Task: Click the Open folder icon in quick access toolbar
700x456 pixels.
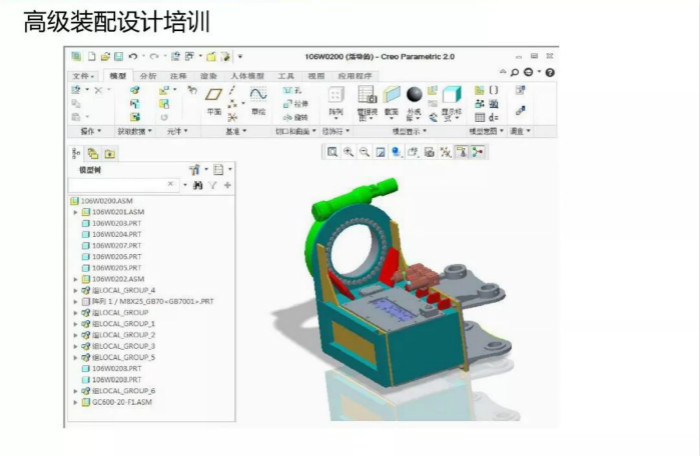Action: (105, 56)
